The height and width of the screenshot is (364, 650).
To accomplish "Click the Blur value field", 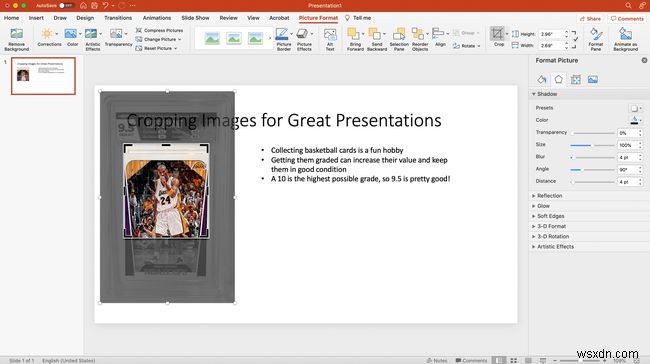I will (627, 158).
